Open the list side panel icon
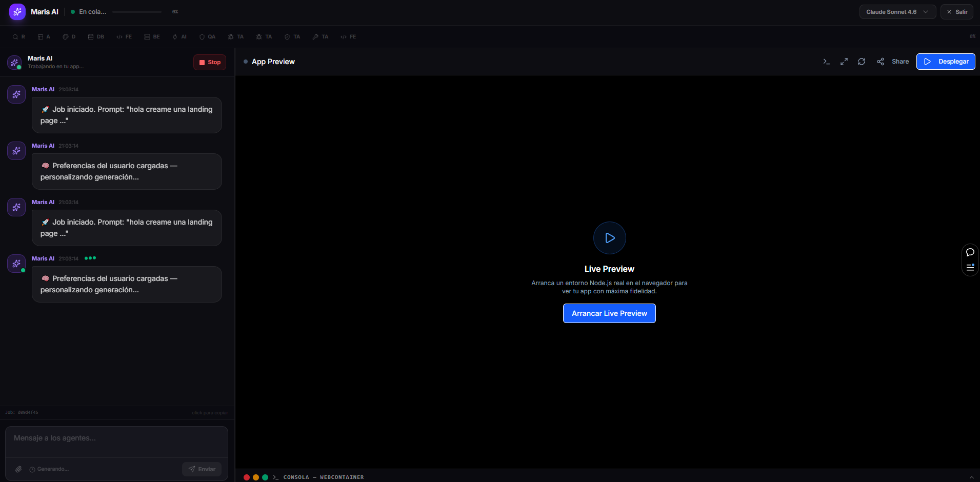Image resolution: width=980 pixels, height=482 pixels. [x=970, y=267]
